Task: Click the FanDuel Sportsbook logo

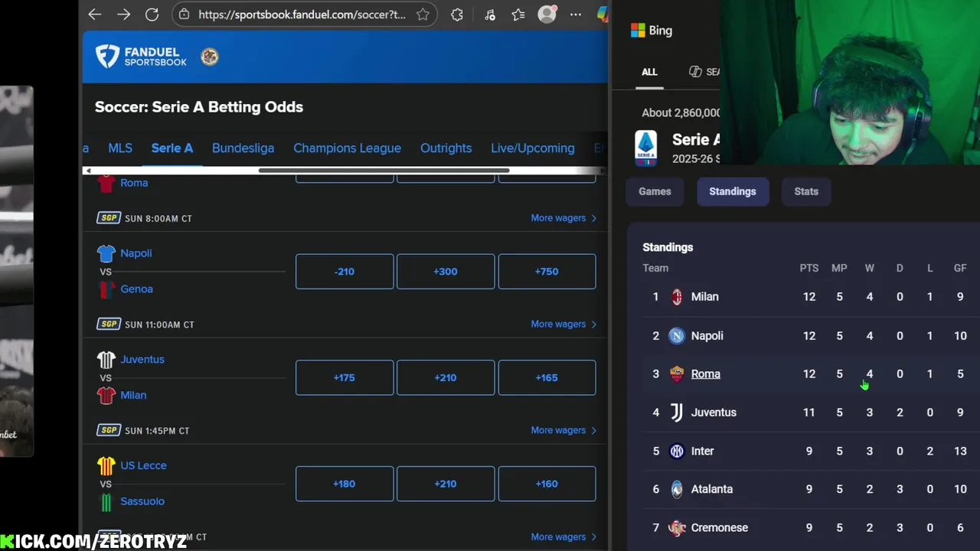Action: pyautogui.click(x=141, y=56)
